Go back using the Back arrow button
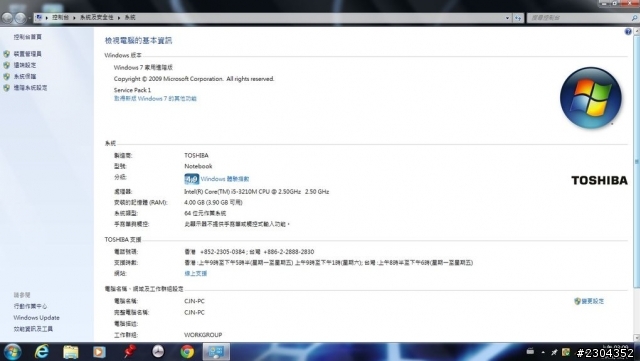 pos(8,18)
